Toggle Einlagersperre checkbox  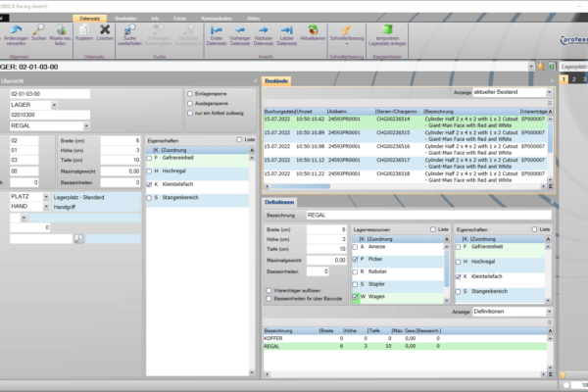[190, 94]
